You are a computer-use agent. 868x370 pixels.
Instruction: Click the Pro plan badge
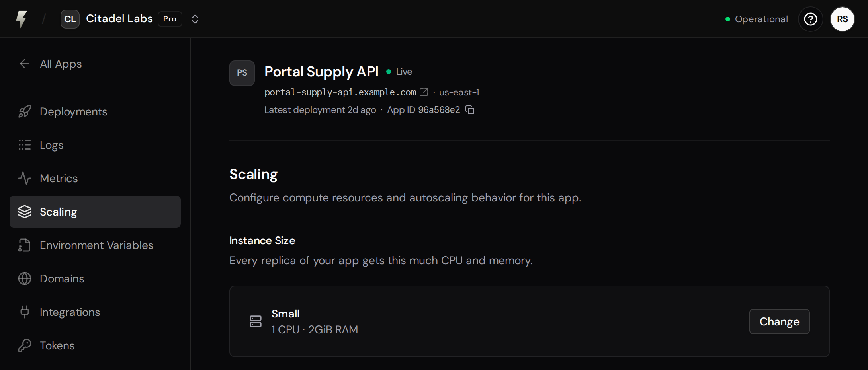170,19
